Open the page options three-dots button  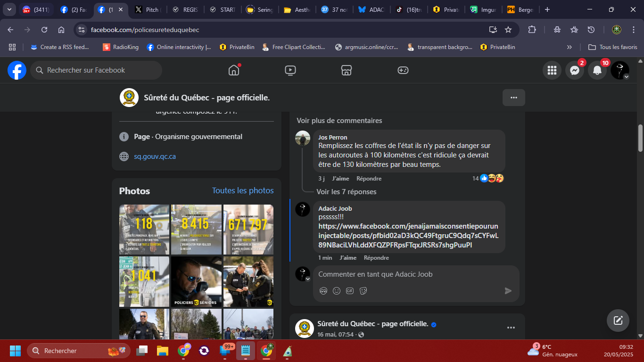514,98
